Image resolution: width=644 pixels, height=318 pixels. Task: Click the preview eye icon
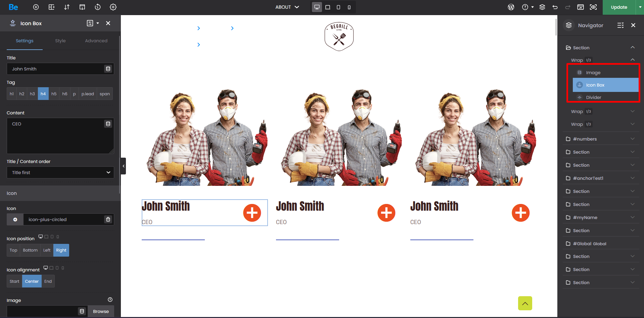(x=593, y=7)
